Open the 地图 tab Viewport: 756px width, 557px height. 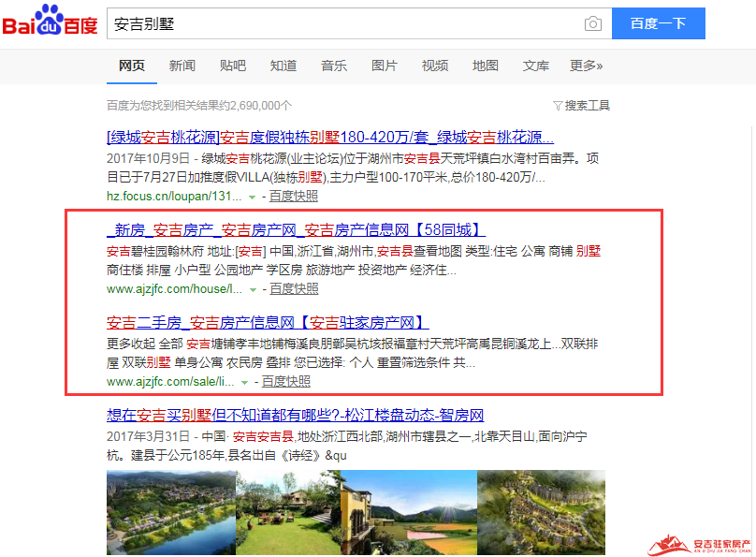pyautogui.click(x=485, y=66)
